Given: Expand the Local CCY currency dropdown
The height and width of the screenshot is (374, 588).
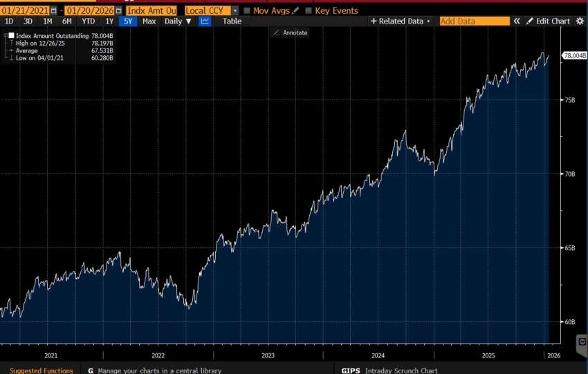Looking at the screenshot, I should [235, 11].
